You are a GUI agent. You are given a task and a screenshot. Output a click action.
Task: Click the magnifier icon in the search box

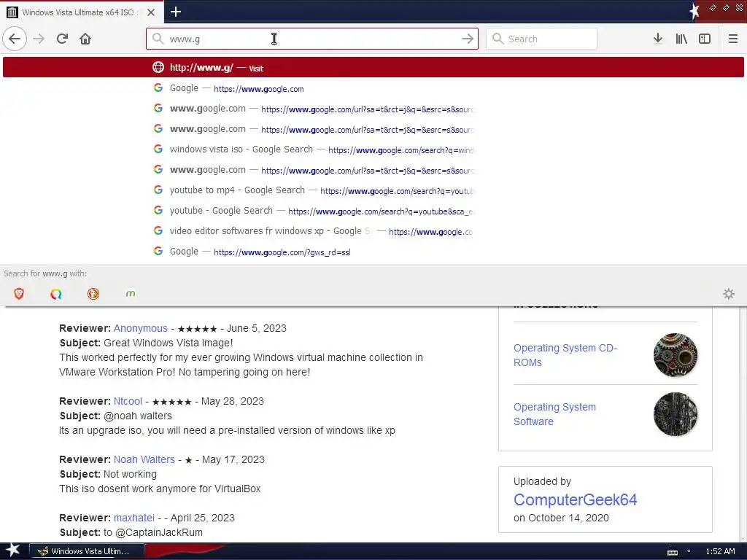coord(498,39)
